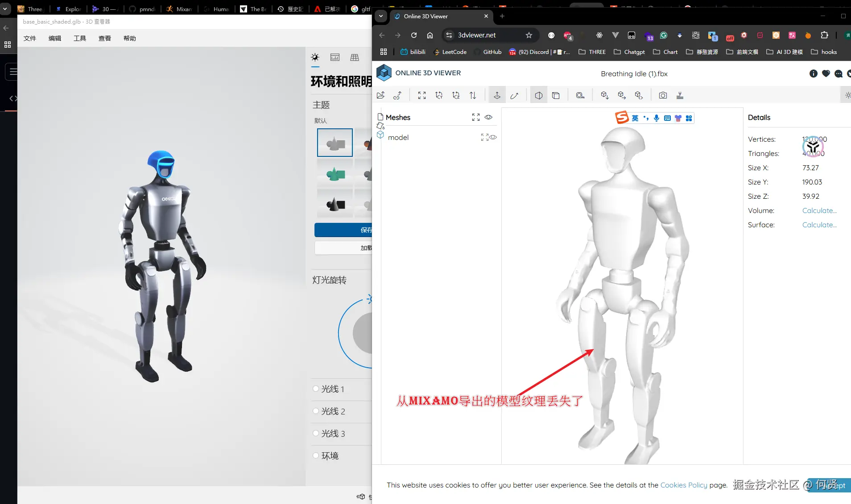Hide the model mesh with its eye icon
Image resolution: width=851 pixels, height=504 pixels.
[x=492, y=137]
